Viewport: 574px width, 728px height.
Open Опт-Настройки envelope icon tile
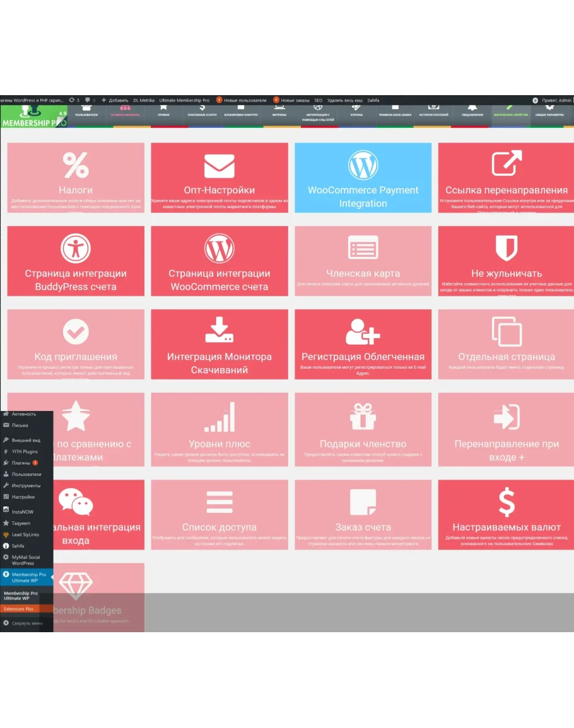click(219, 166)
